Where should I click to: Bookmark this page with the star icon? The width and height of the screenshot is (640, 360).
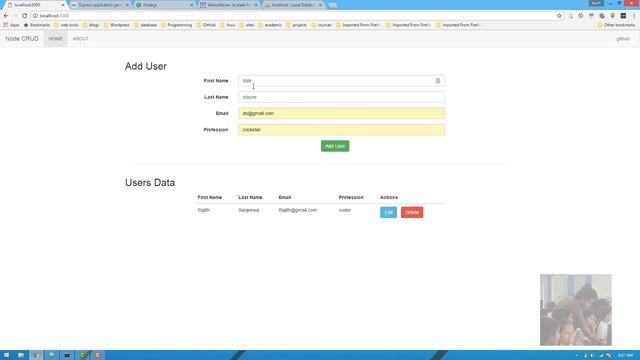click(559, 16)
